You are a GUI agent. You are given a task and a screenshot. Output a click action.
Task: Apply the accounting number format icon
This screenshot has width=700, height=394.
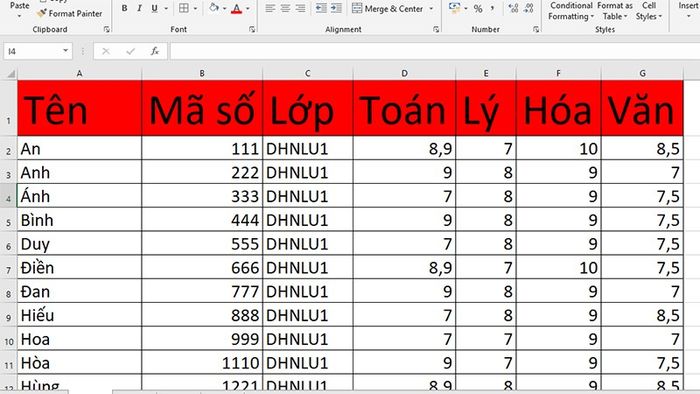(x=454, y=8)
